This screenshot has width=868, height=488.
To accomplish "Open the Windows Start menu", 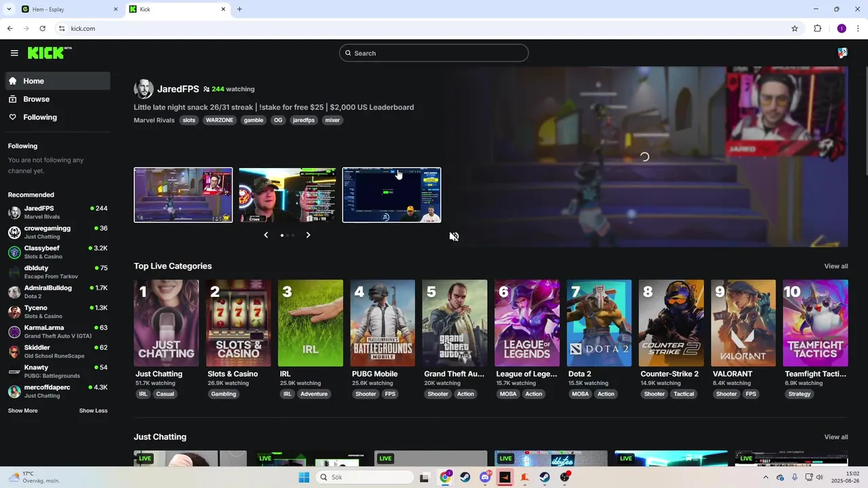I will [304, 477].
